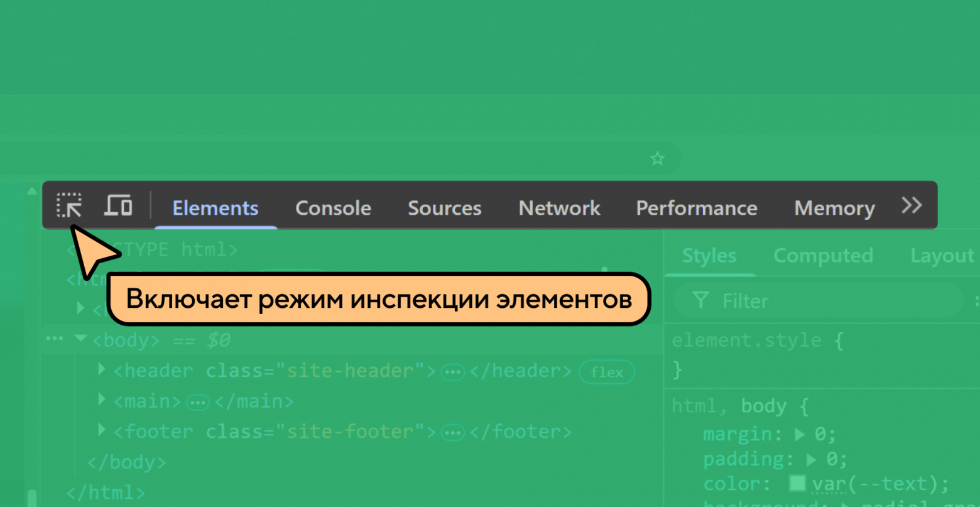Click the ellipsis badge inside footer element
The height and width of the screenshot is (507, 980).
[x=452, y=433]
